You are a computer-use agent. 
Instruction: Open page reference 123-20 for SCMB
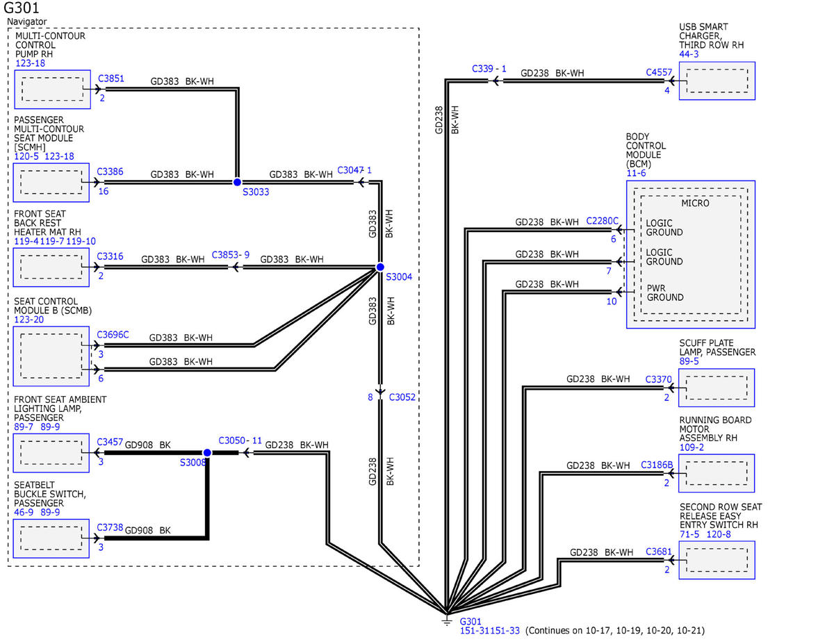coord(28,320)
